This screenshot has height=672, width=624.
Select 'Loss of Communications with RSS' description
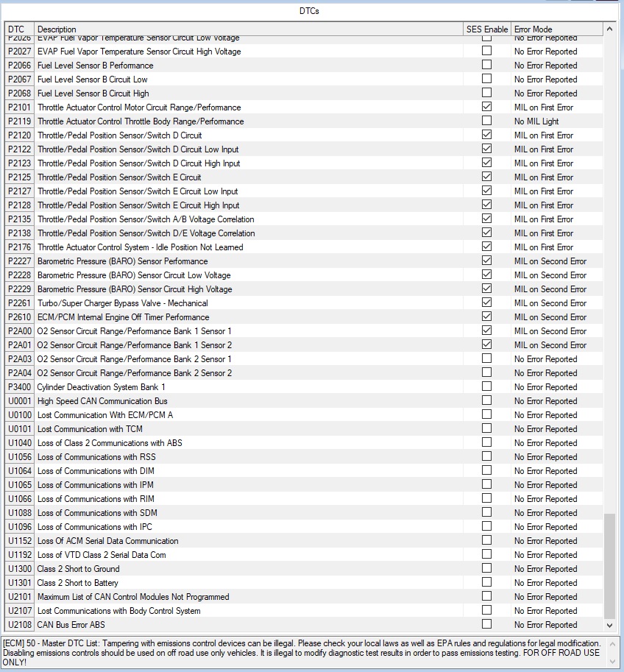96,457
